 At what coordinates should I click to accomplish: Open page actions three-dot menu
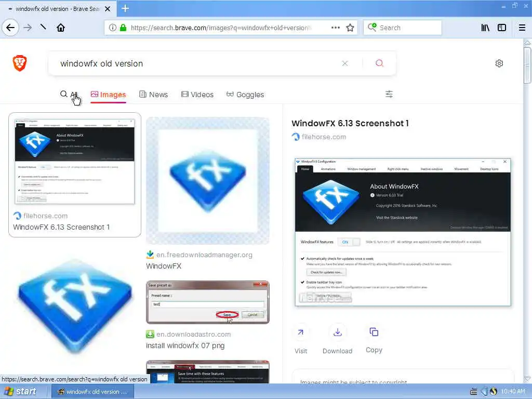(335, 28)
